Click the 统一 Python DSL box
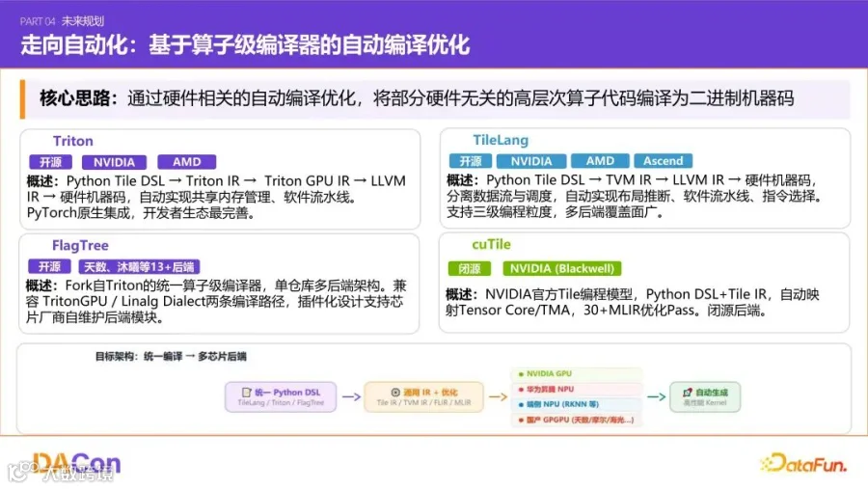 click(x=281, y=396)
